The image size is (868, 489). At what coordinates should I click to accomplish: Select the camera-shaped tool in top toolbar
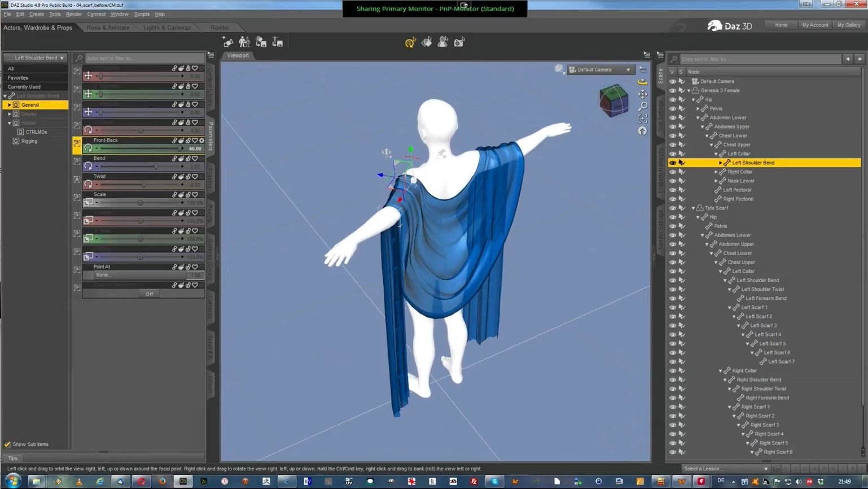pos(459,42)
